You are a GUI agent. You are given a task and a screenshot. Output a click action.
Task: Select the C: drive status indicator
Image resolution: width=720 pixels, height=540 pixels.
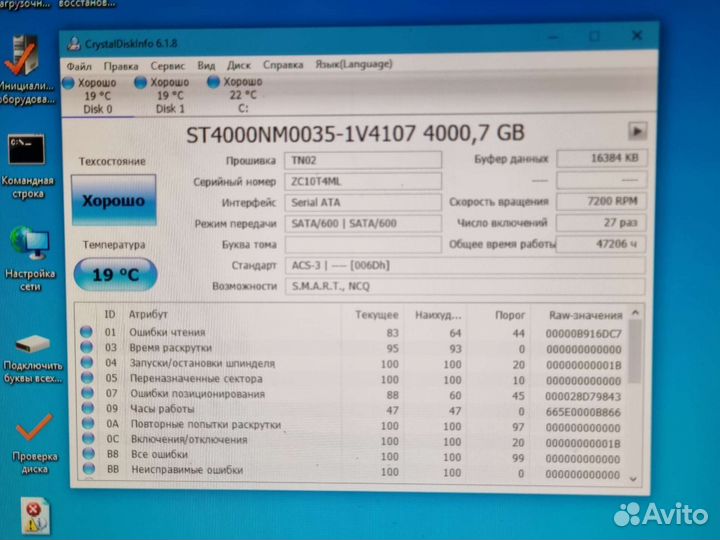coord(213,84)
